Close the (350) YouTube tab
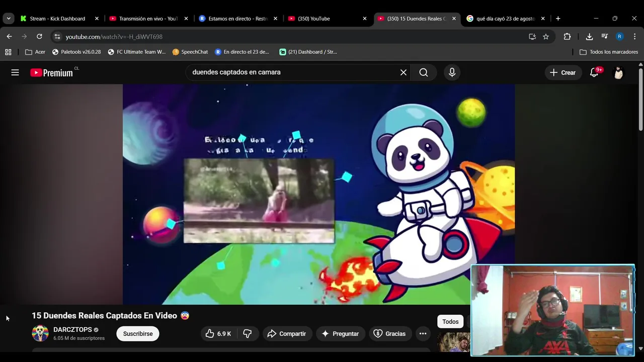Screen dimensions: 644x362 (x=365, y=19)
